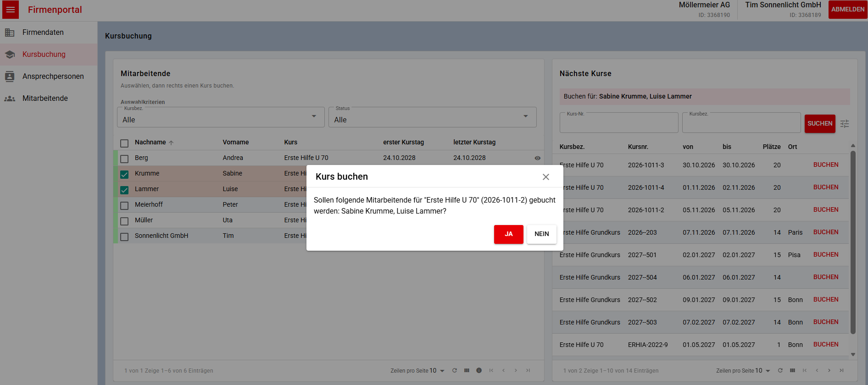This screenshot has height=385, width=868.
Task: Go to previous page of Mitarbeitende table
Action: click(x=503, y=370)
